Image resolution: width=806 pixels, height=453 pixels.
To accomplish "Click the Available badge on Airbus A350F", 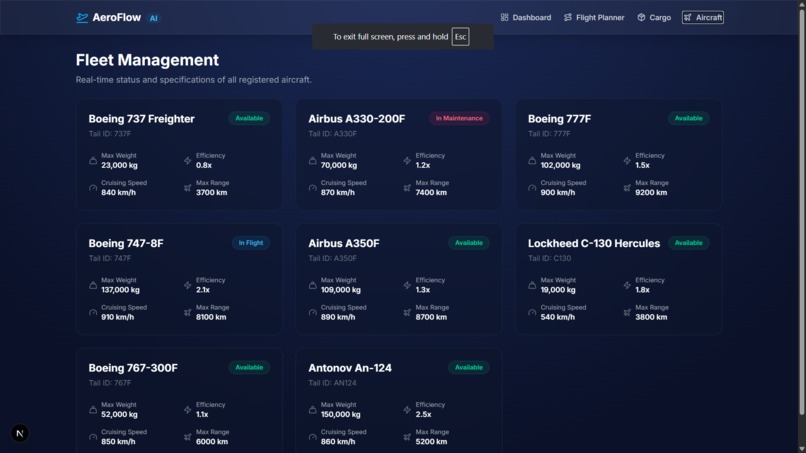I will click(x=469, y=243).
